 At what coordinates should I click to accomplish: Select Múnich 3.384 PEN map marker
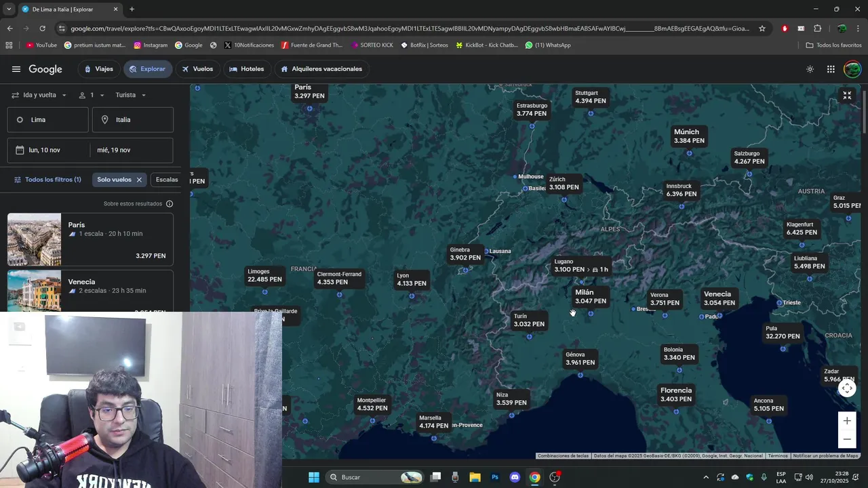689,136
